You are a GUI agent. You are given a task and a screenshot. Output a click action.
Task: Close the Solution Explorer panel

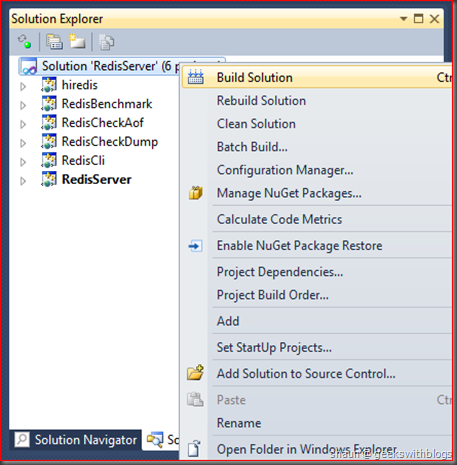click(x=434, y=19)
